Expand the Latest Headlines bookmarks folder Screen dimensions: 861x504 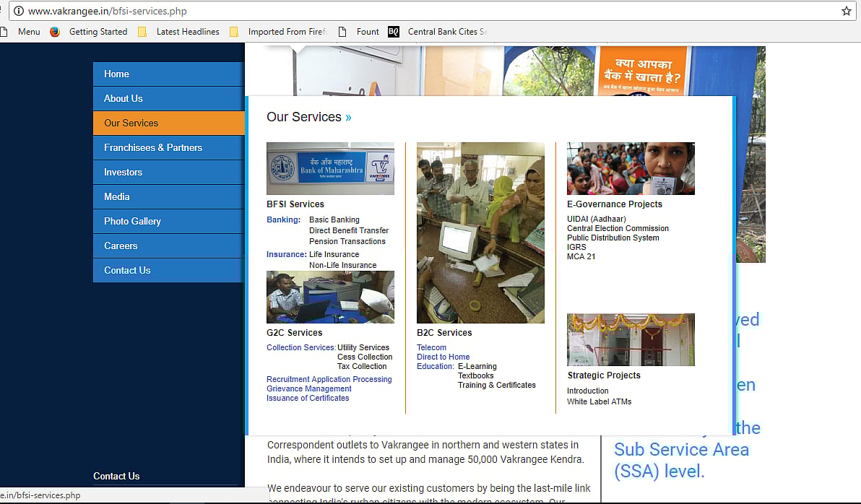coord(187,31)
